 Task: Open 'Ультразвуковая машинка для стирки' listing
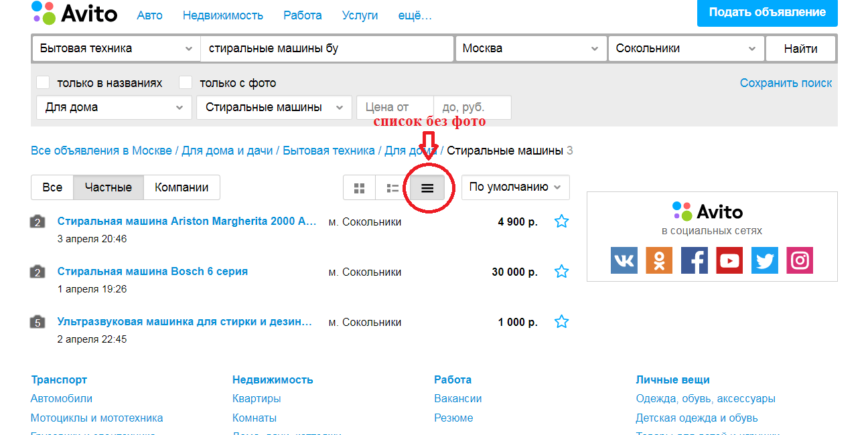click(185, 322)
